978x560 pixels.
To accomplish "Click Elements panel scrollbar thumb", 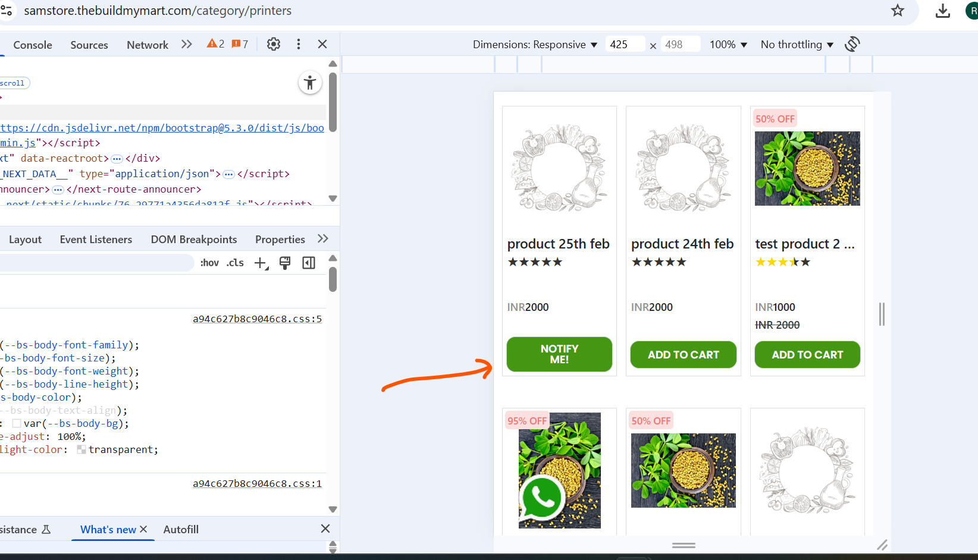I will point(333,102).
